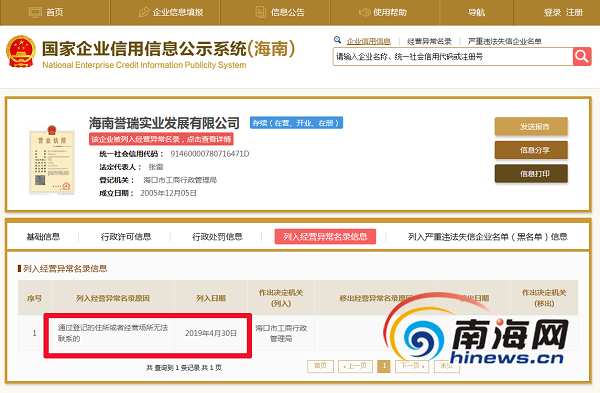Screen dimensions: 600x393
Task: Click the 登录 link
Action: (x=552, y=13)
